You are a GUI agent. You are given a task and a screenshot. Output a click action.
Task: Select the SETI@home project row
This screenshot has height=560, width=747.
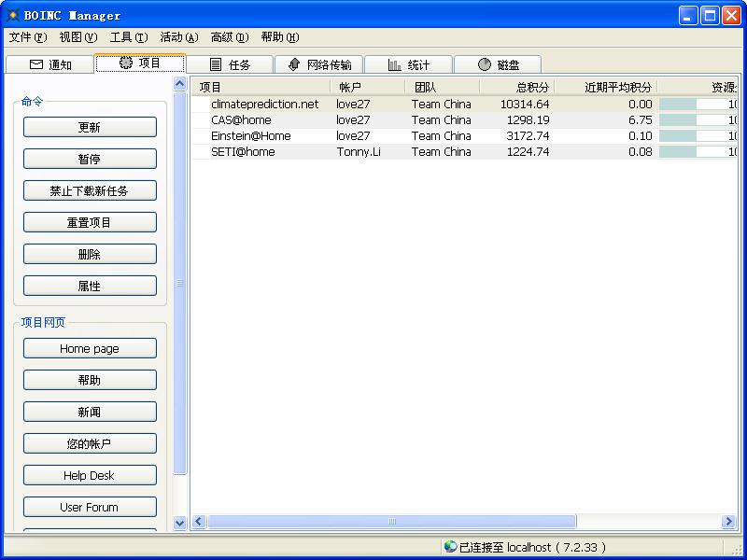click(464, 151)
